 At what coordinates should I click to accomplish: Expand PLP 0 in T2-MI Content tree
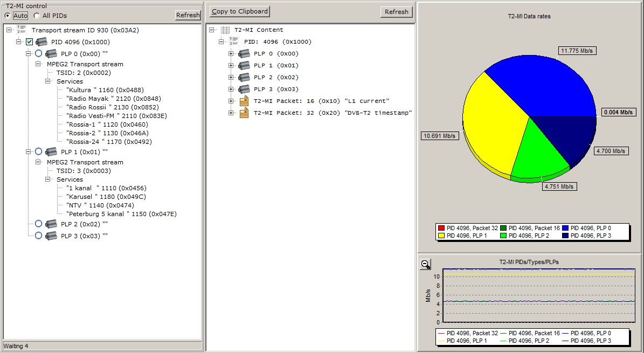tap(231, 53)
